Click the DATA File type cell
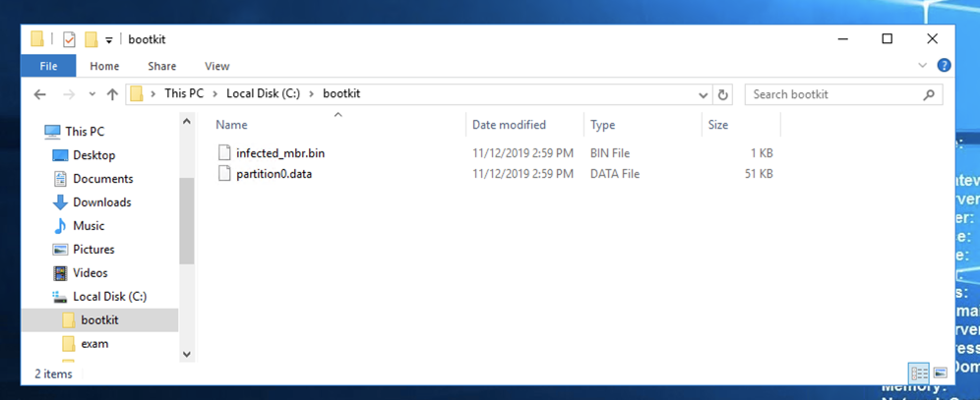 click(614, 174)
